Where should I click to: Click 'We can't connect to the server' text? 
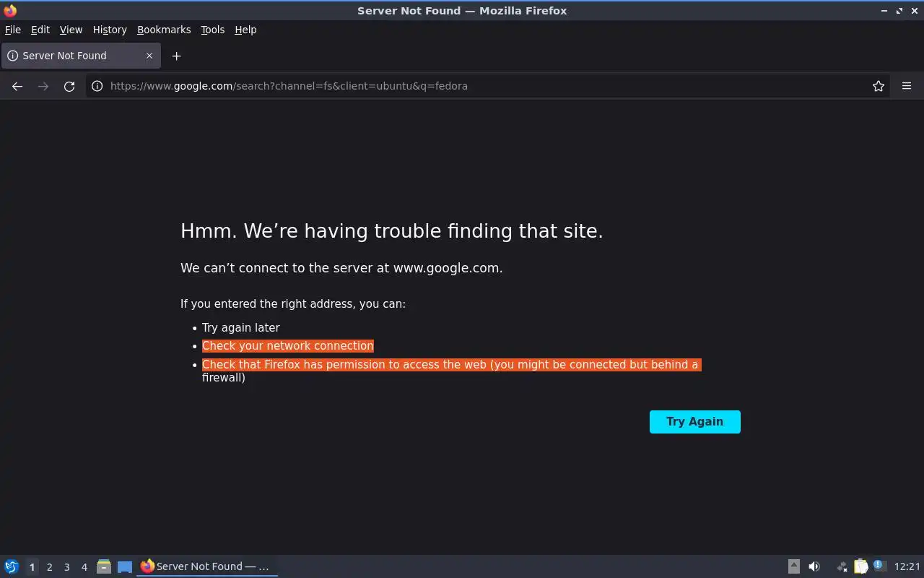341,268
